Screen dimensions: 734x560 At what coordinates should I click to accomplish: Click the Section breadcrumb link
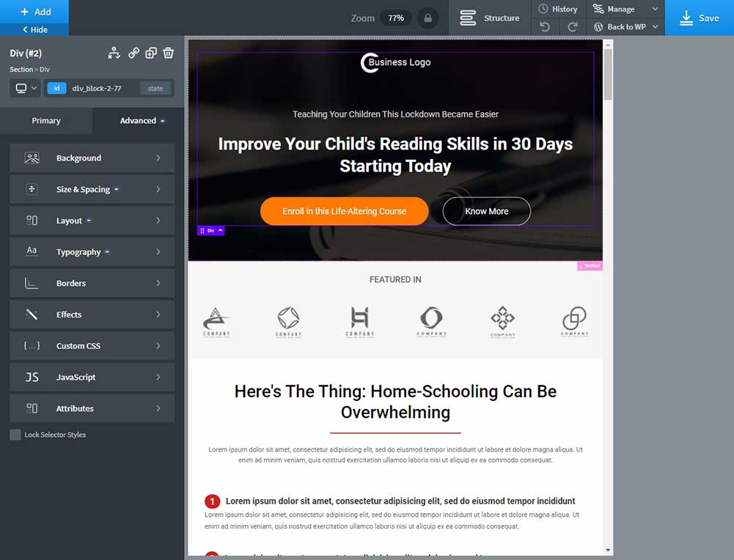(21, 69)
